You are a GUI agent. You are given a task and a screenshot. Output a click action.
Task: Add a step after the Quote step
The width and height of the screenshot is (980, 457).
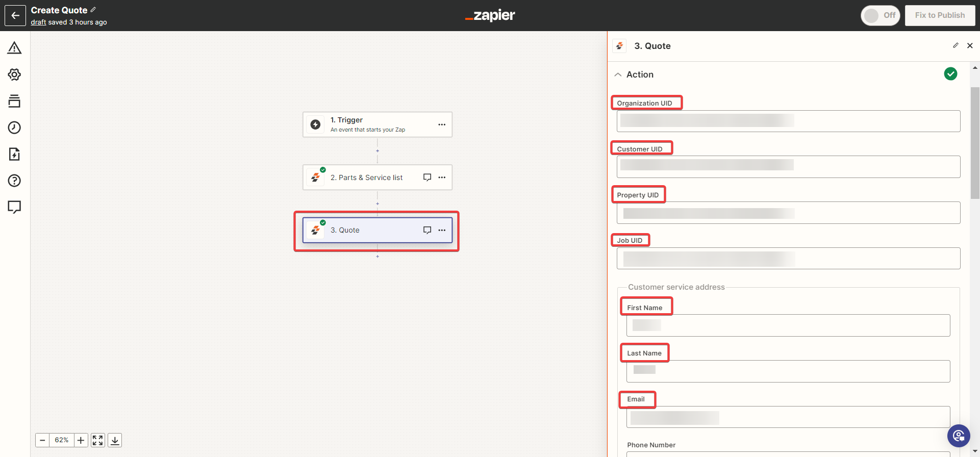click(378, 257)
